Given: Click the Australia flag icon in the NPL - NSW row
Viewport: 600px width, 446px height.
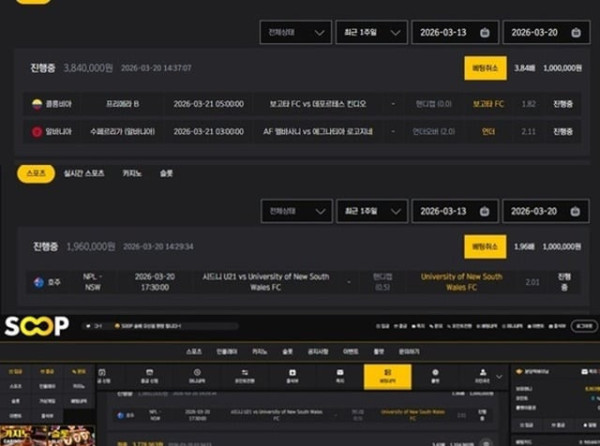Looking at the screenshot, I should [39, 282].
